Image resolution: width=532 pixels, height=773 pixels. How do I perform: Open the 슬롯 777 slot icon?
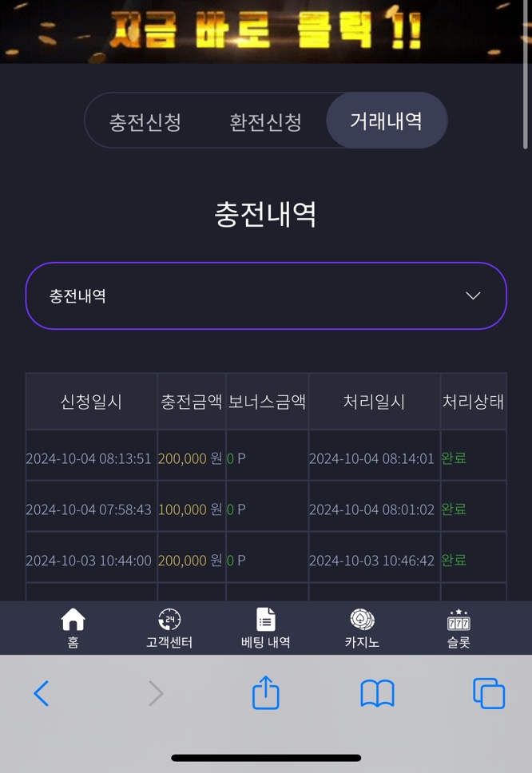click(459, 620)
